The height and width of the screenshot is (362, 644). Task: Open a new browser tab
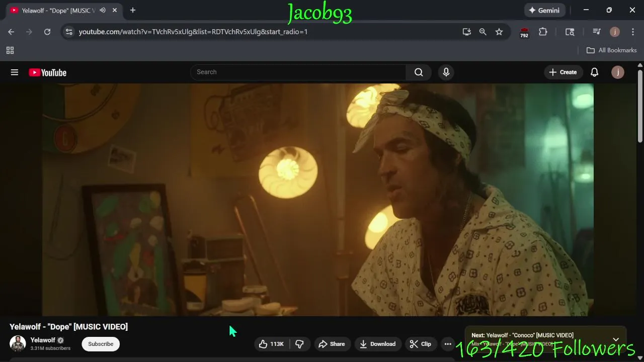point(133,10)
